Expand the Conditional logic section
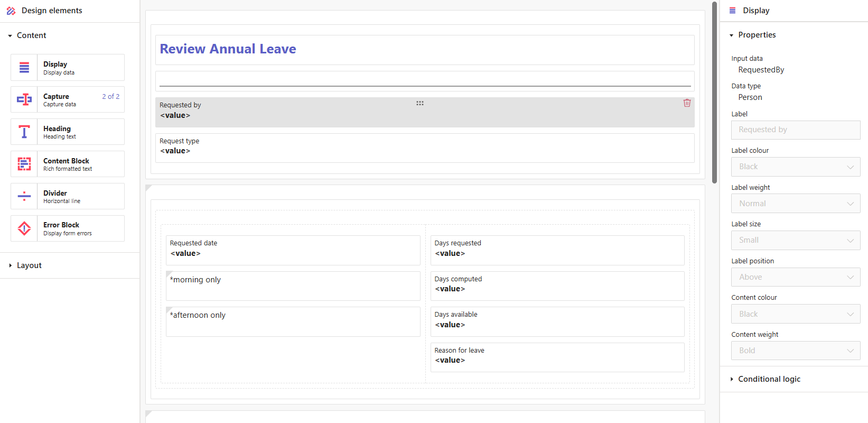 click(x=769, y=379)
